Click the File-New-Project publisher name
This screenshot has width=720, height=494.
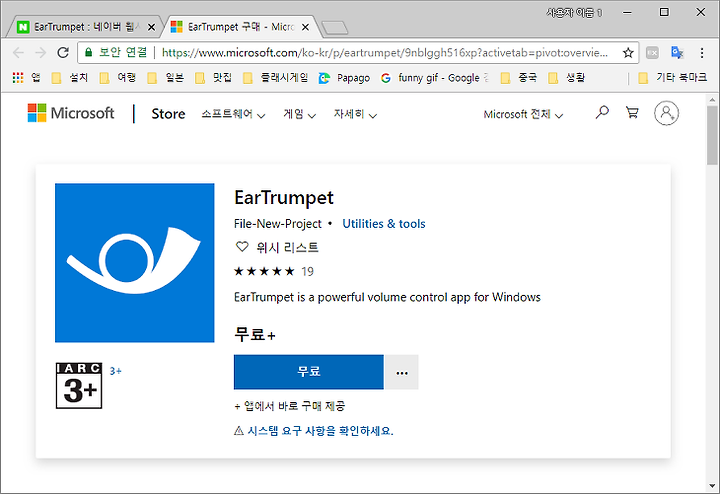coord(278,224)
